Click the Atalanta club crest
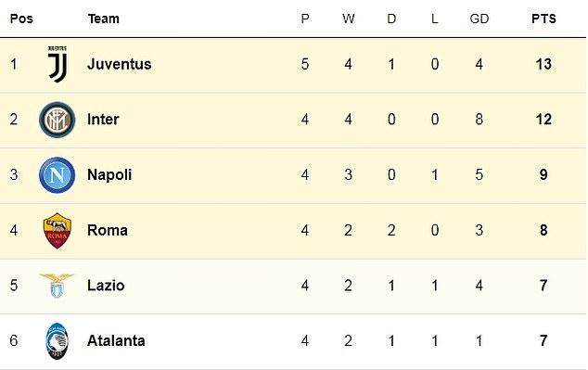This screenshot has height=370, width=588. tap(57, 341)
